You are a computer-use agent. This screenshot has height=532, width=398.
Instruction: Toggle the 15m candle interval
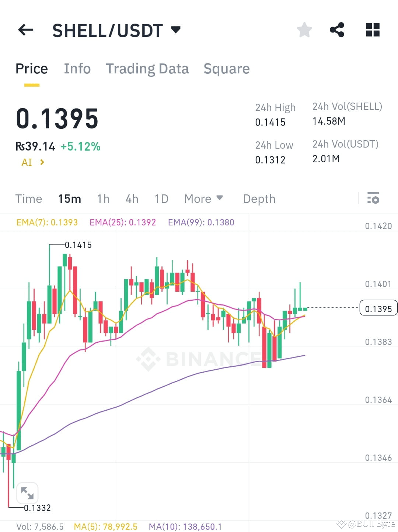[69, 198]
